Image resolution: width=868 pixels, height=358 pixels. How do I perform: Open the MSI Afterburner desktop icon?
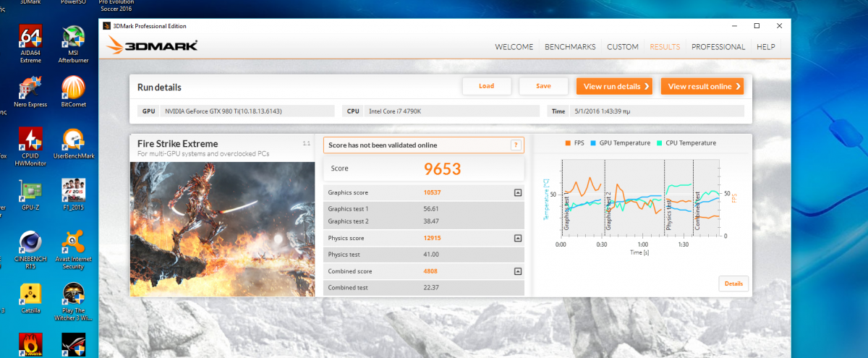click(73, 43)
